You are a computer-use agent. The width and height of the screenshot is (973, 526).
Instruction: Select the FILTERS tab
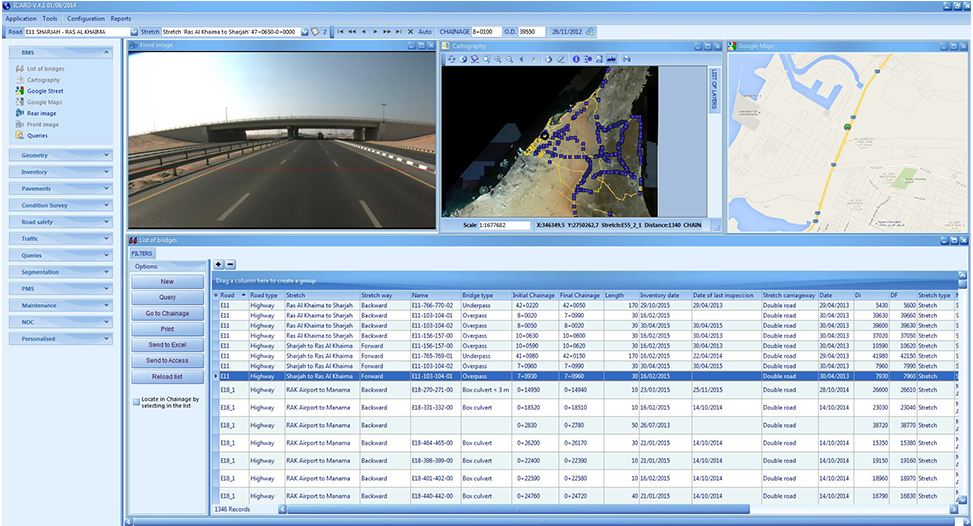pos(142,253)
